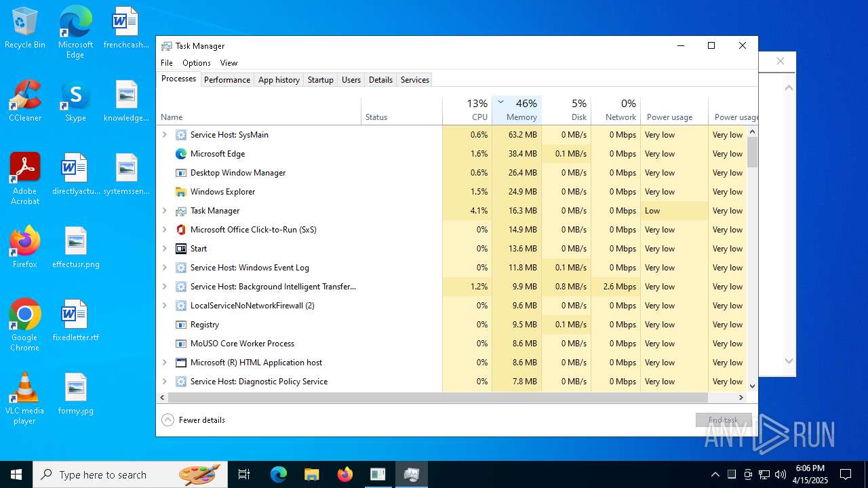Close the background window behind Task Manager
The image size is (868, 488).
tap(781, 61)
